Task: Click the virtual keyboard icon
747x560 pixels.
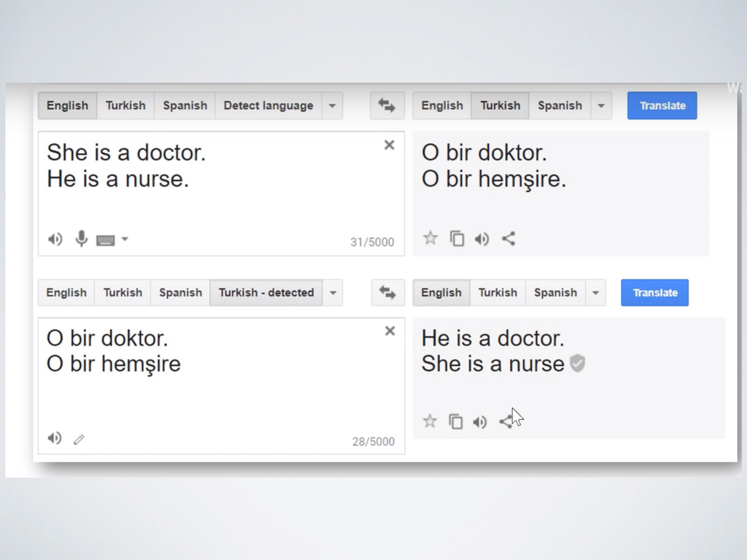Action: pos(105,240)
